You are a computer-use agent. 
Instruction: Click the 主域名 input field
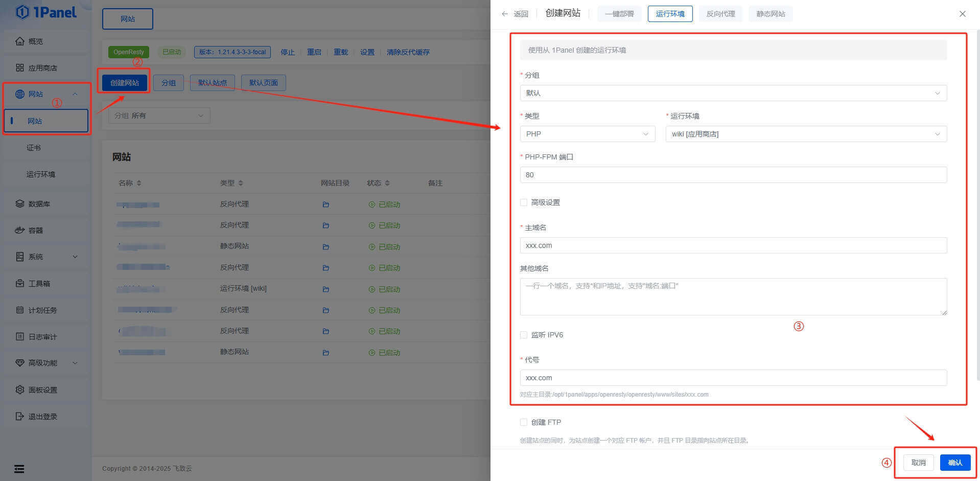pos(733,245)
